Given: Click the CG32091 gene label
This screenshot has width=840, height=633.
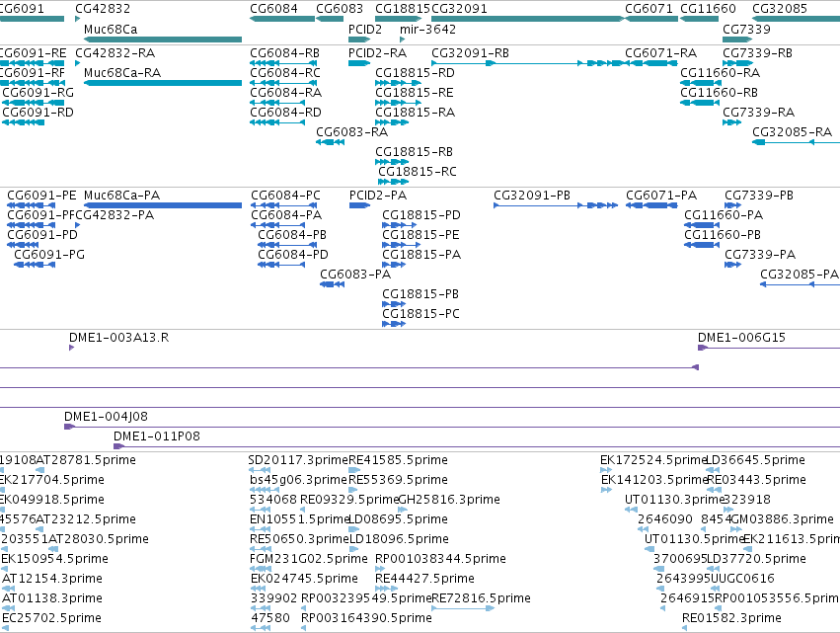Looking at the screenshot, I should [460, 9].
